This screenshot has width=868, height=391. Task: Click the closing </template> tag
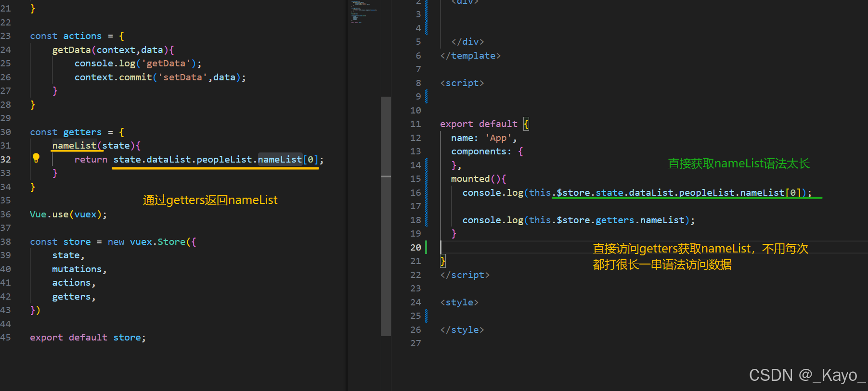tap(470, 56)
